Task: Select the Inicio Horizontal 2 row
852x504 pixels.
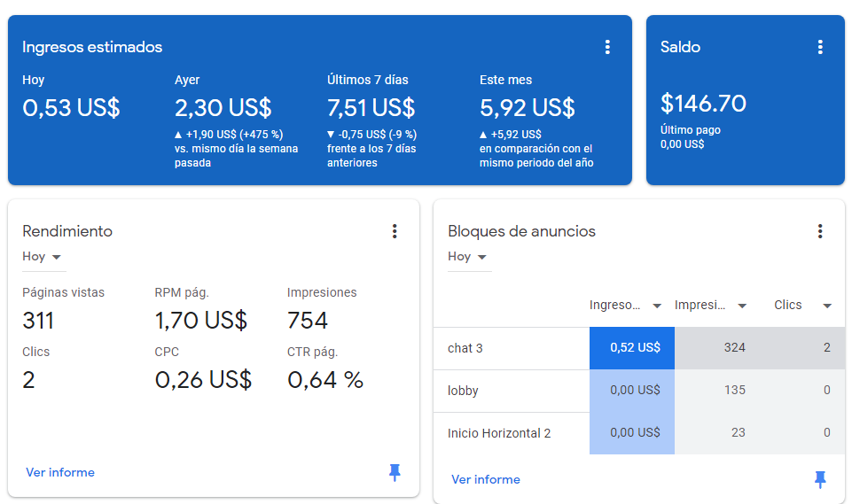Action: click(x=639, y=433)
